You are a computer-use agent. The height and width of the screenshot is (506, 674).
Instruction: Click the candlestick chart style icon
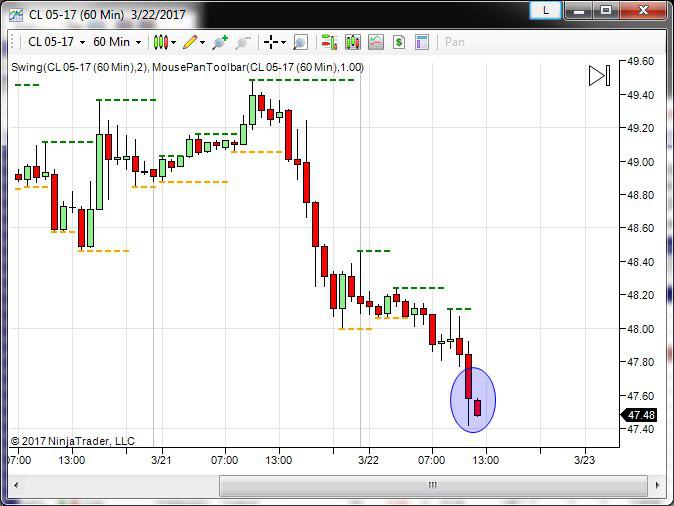pos(161,42)
